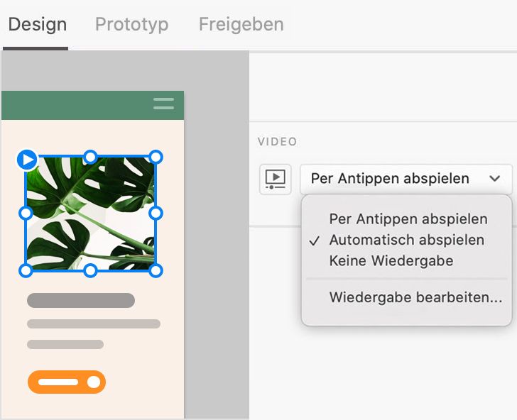Open Wiedergabe bearbeiten… menu entry

pos(415,297)
